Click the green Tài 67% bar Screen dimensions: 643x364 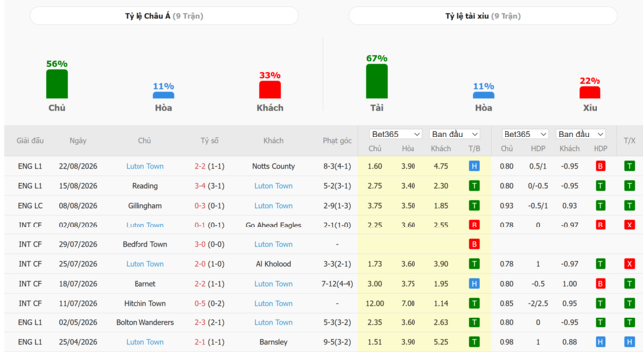[x=377, y=81]
